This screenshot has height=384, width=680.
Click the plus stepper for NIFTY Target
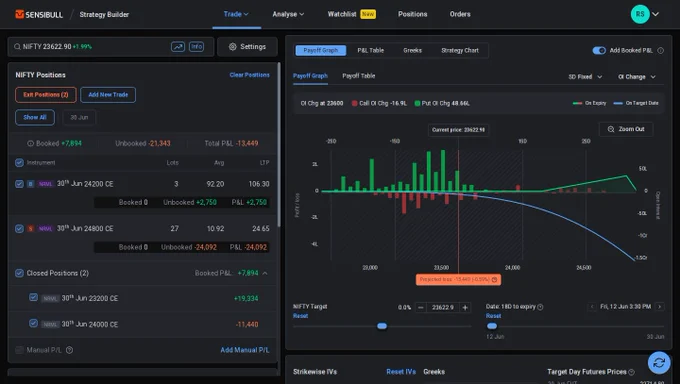click(x=465, y=307)
